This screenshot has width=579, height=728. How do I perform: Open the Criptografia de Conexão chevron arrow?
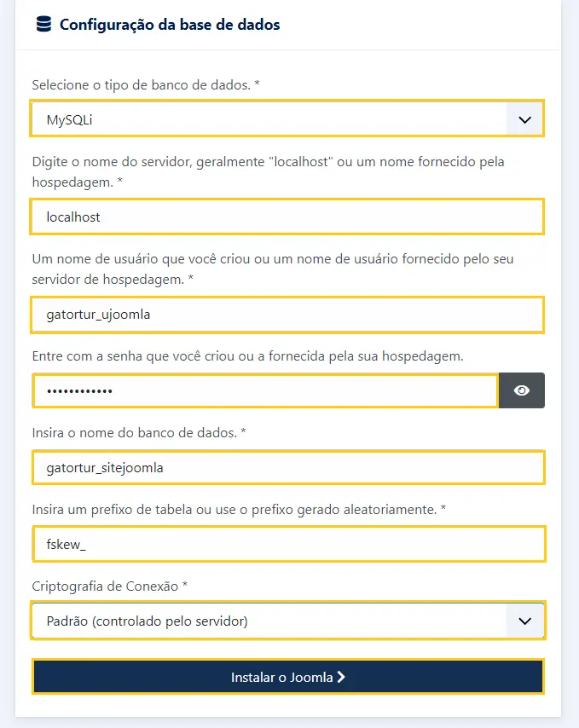click(x=524, y=621)
